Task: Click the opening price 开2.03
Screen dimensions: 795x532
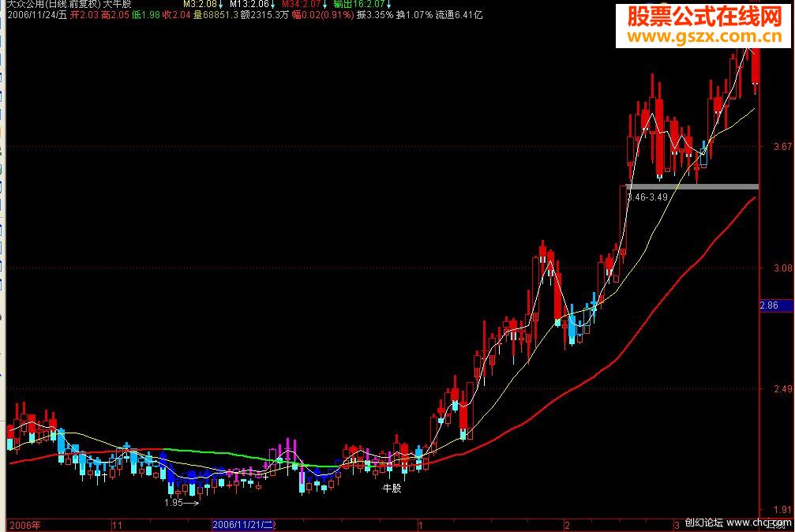Action: point(84,15)
